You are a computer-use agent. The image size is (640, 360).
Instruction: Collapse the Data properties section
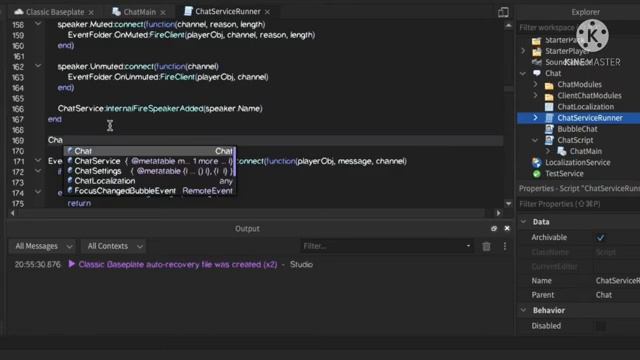click(x=523, y=221)
